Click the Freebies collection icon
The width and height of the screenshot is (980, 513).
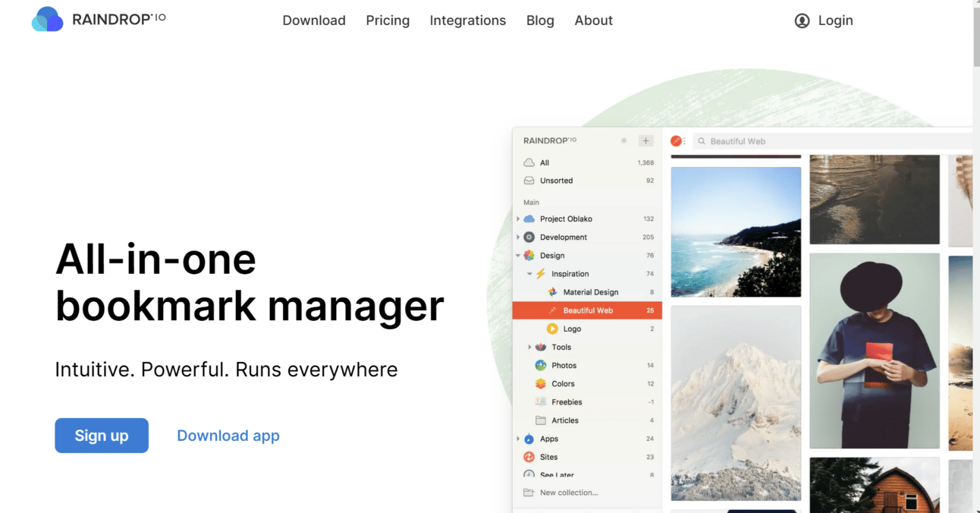tap(541, 402)
